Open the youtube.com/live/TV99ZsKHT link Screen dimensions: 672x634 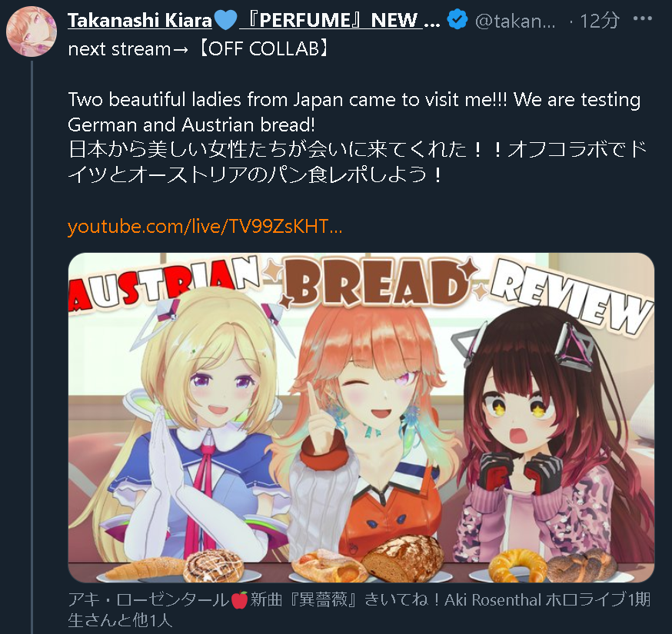point(205,226)
